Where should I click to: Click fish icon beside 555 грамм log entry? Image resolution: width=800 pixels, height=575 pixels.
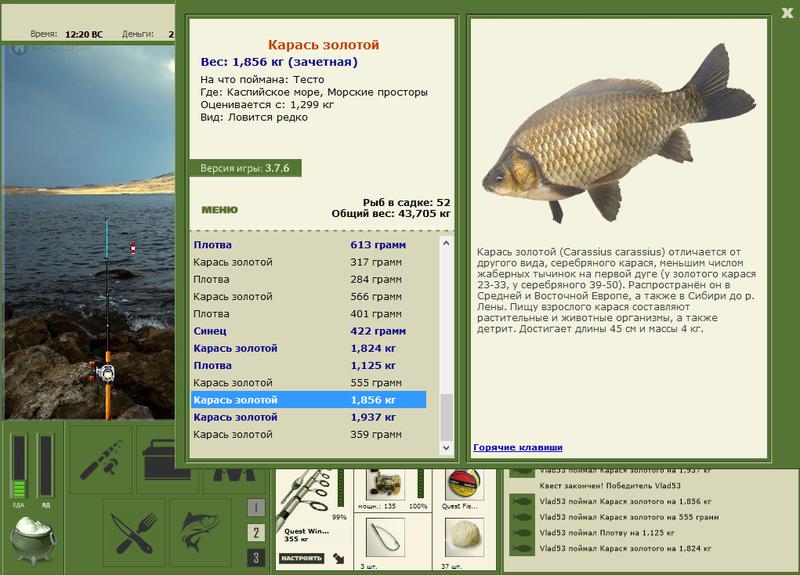522,517
